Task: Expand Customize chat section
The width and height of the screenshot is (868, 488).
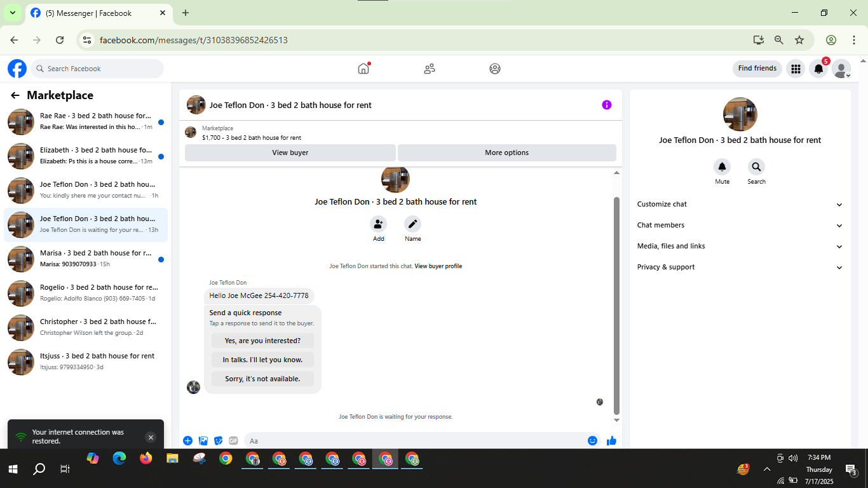Action: (x=740, y=205)
